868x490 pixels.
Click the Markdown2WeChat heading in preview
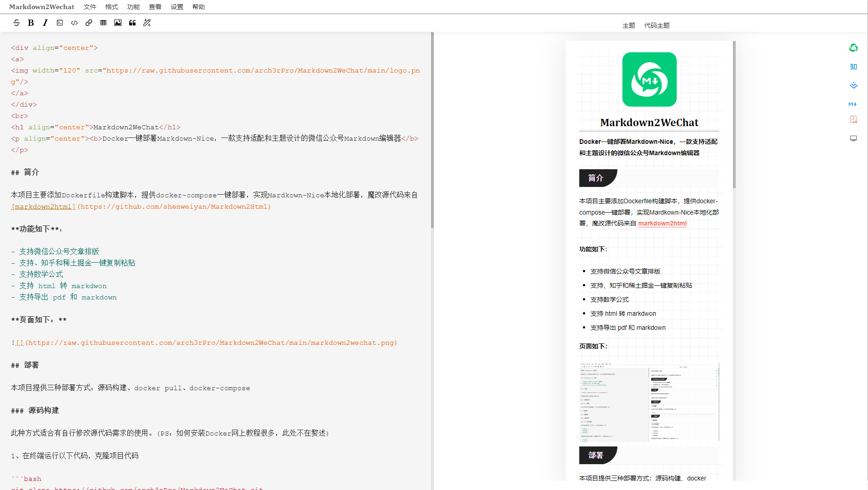pyautogui.click(x=649, y=122)
